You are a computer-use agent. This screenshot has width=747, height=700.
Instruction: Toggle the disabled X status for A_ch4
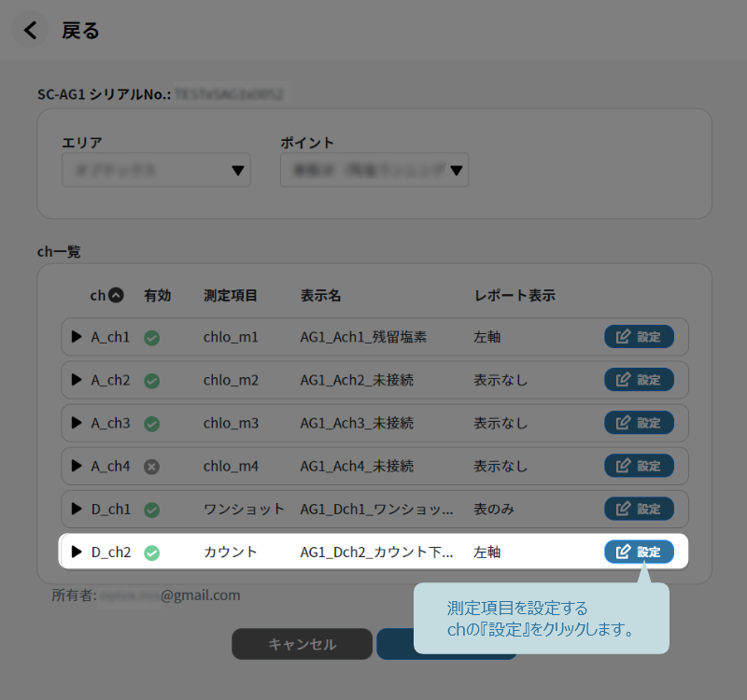point(152,466)
